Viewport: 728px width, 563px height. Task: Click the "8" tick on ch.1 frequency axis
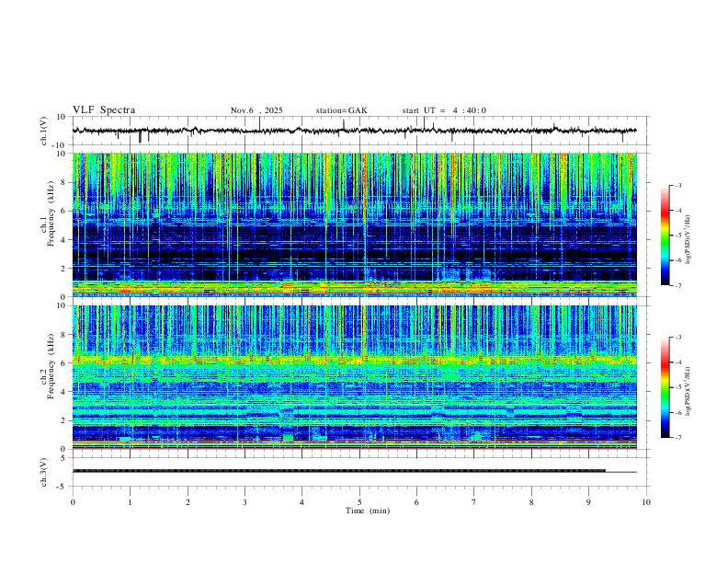coord(63,182)
